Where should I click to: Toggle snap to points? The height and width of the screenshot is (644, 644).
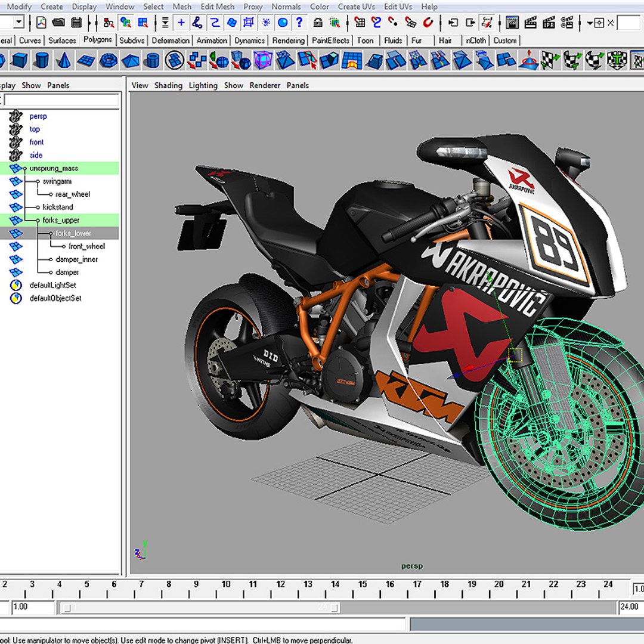[x=393, y=23]
